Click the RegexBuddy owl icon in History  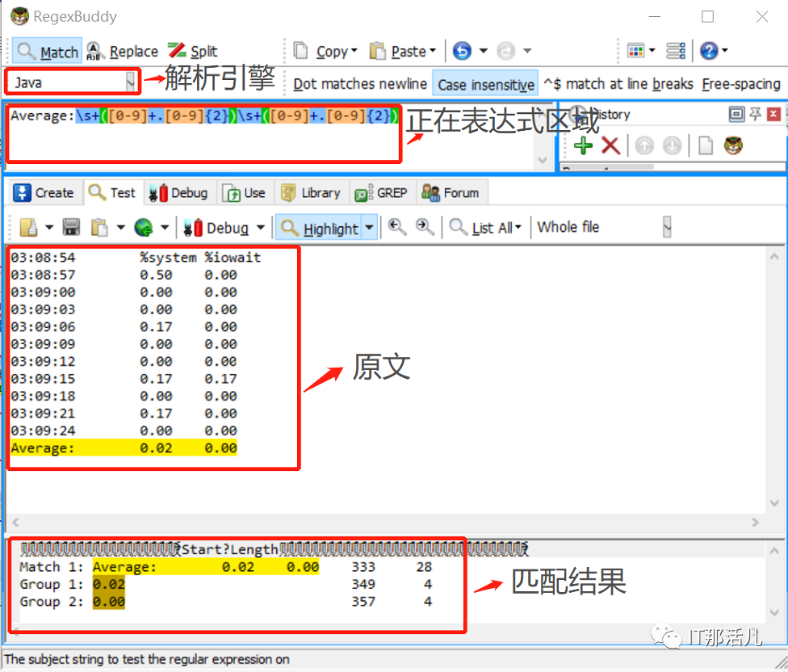(x=733, y=145)
